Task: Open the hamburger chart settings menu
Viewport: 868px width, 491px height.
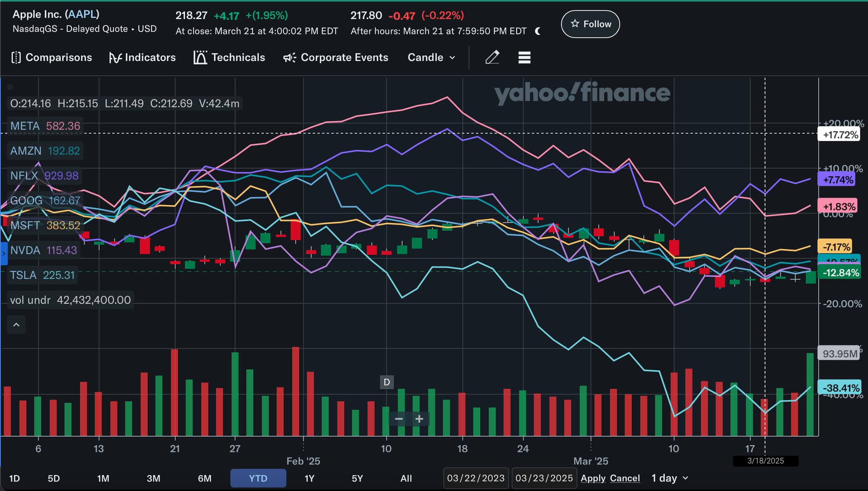Action: click(524, 57)
